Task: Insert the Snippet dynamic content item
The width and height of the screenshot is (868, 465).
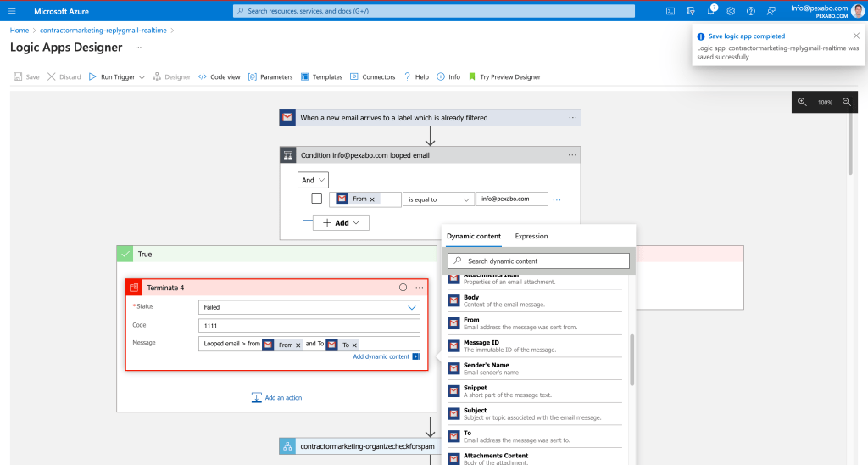Action: [535, 391]
